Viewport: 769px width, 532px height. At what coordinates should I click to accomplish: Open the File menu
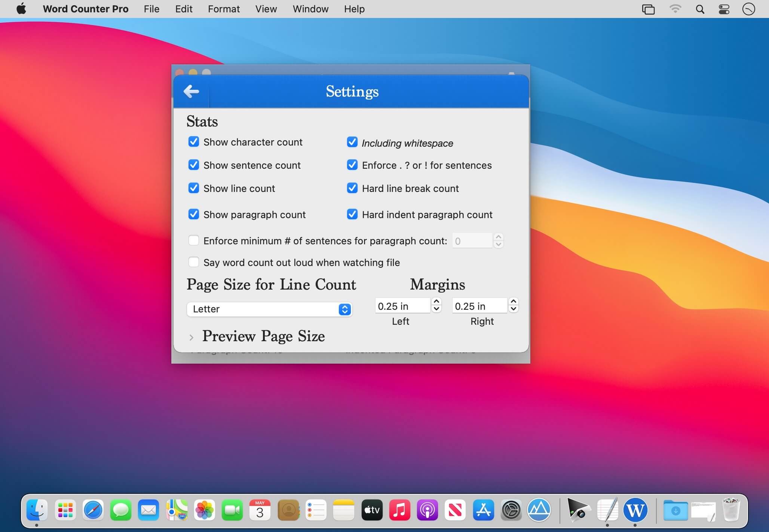tap(151, 9)
